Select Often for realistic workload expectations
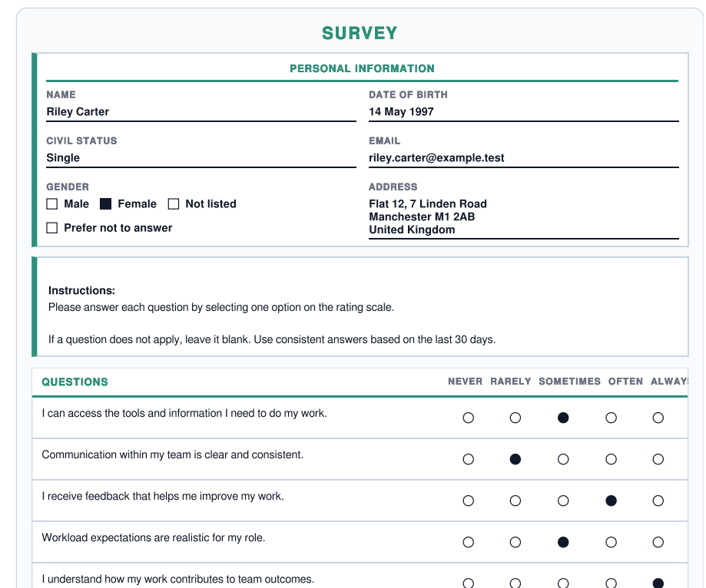The width and height of the screenshot is (706, 588). [612, 543]
